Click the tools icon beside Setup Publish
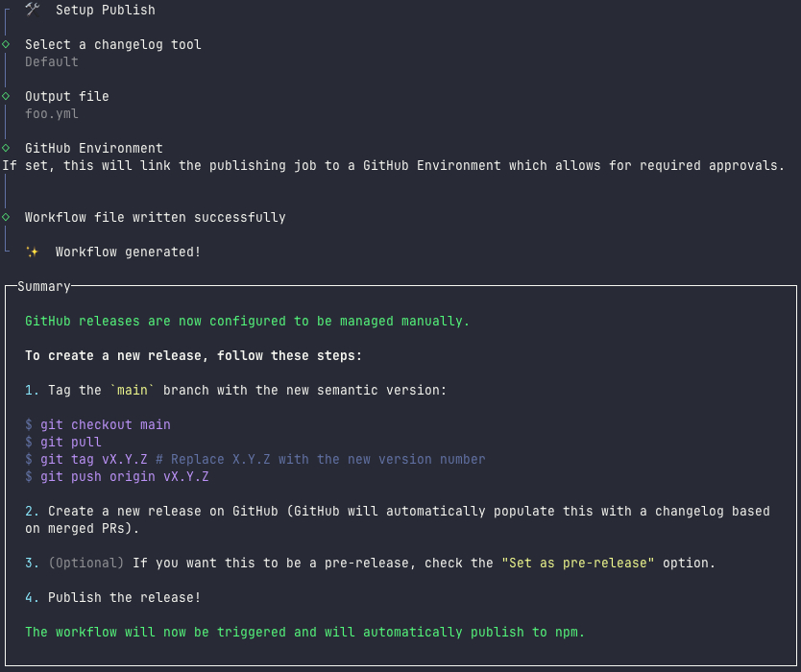The image size is (801, 672). coord(33,10)
